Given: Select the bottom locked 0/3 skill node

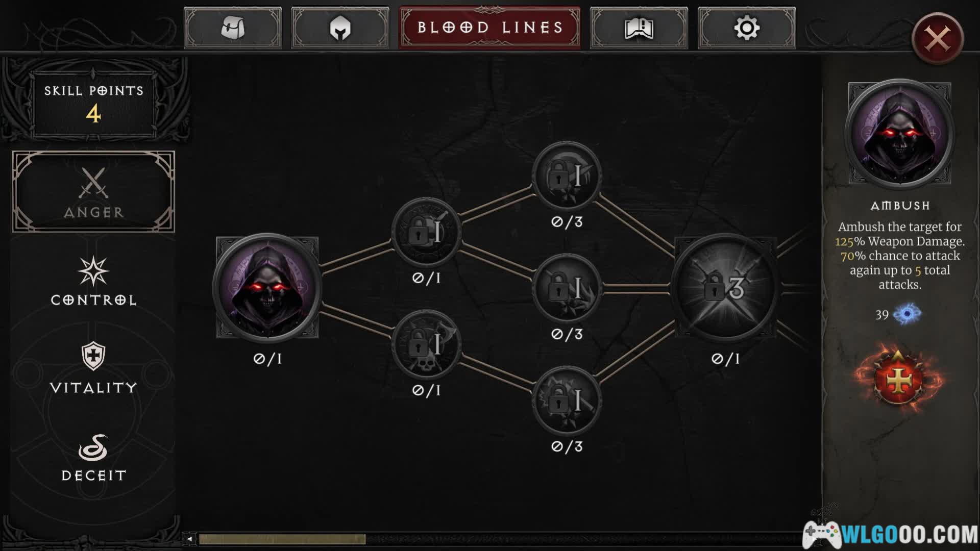Looking at the screenshot, I should click(x=567, y=400).
